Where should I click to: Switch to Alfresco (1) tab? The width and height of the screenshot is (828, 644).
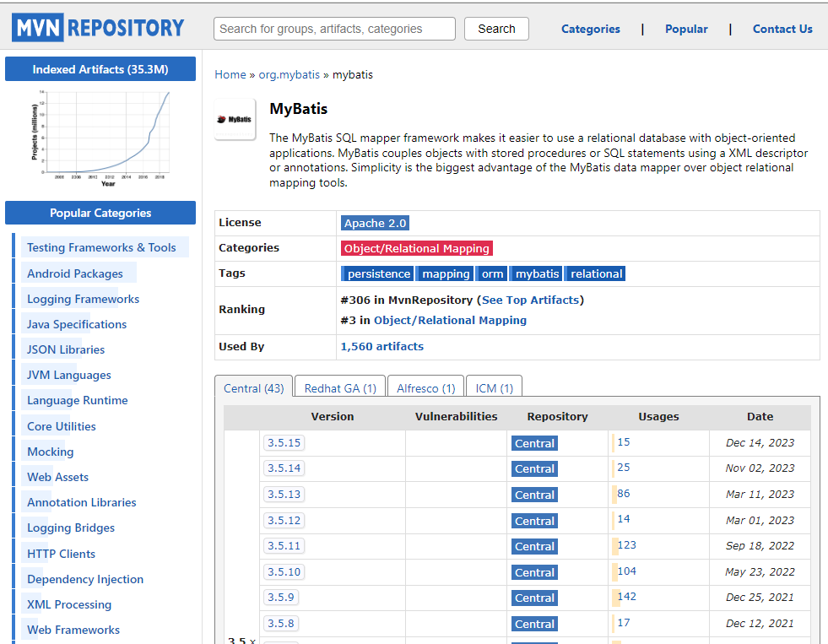(x=425, y=388)
